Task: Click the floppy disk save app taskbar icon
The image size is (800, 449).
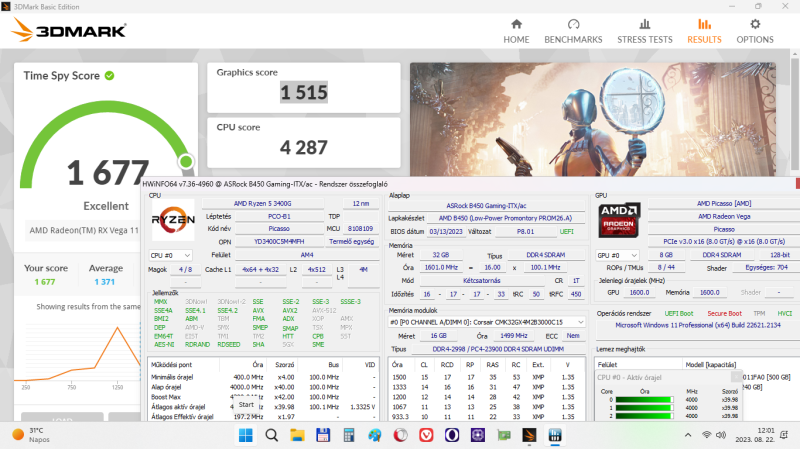Action: 323,435
